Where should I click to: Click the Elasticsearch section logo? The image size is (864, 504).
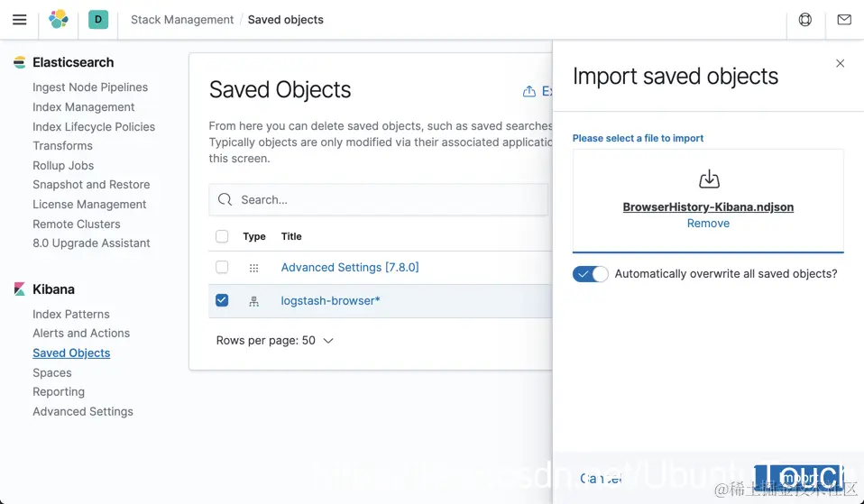pyautogui.click(x=19, y=62)
